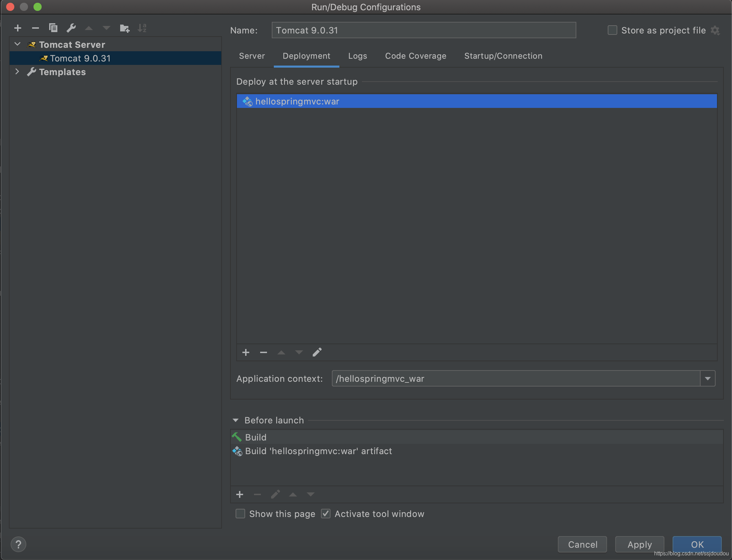Image resolution: width=732 pixels, height=560 pixels.
Task: Add a deployment artifact
Action: tap(246, 352)
